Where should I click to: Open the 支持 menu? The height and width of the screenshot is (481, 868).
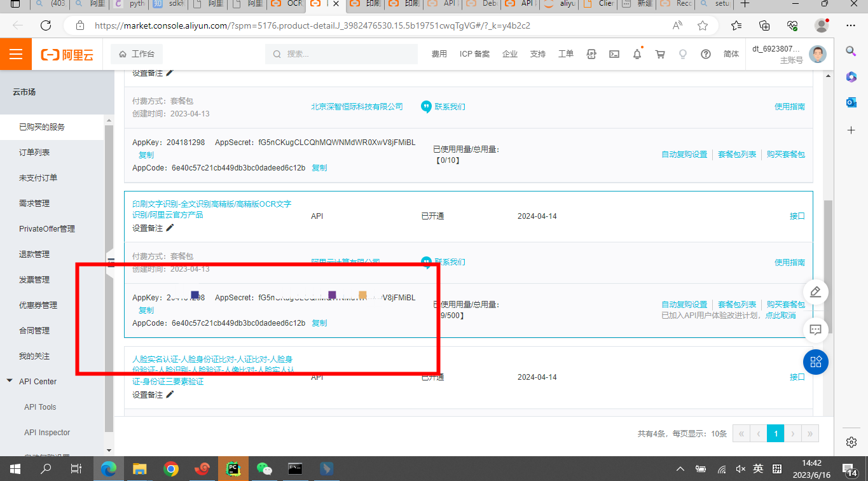point(538,54)
